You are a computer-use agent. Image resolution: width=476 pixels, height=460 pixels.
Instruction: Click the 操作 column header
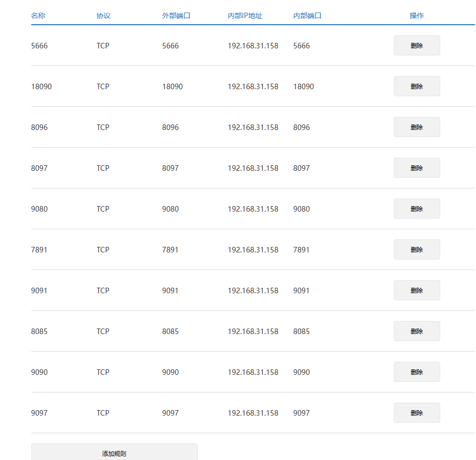[416, 16]
